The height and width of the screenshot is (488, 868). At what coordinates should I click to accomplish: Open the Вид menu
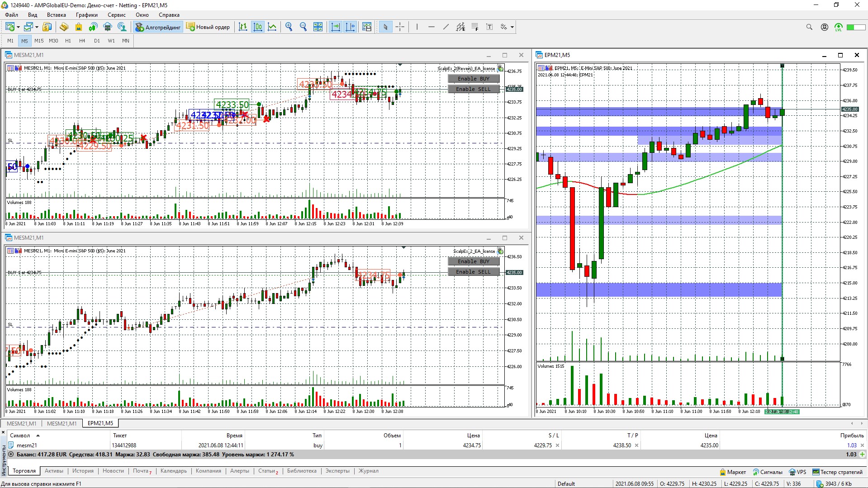33,15
